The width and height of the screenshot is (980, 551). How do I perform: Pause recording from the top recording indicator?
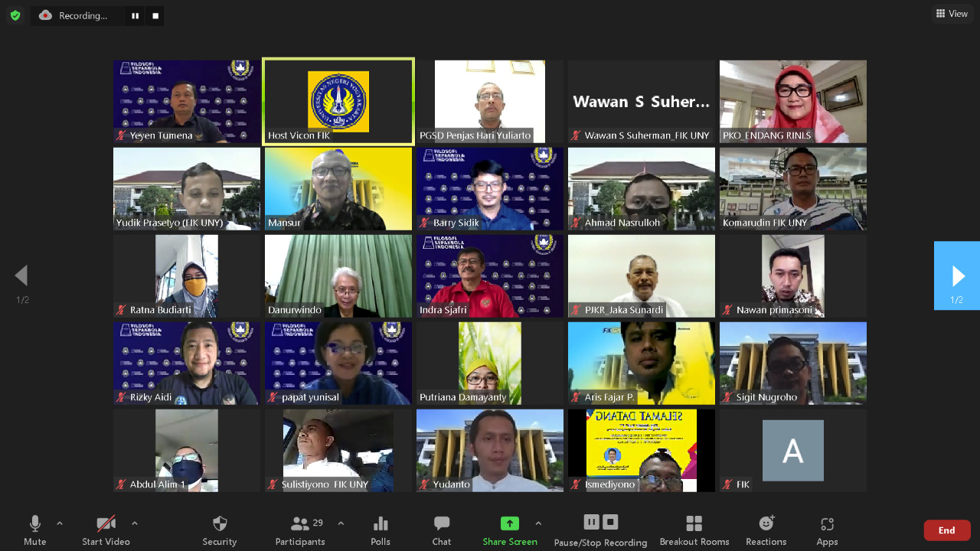click(x=136, y=15)
